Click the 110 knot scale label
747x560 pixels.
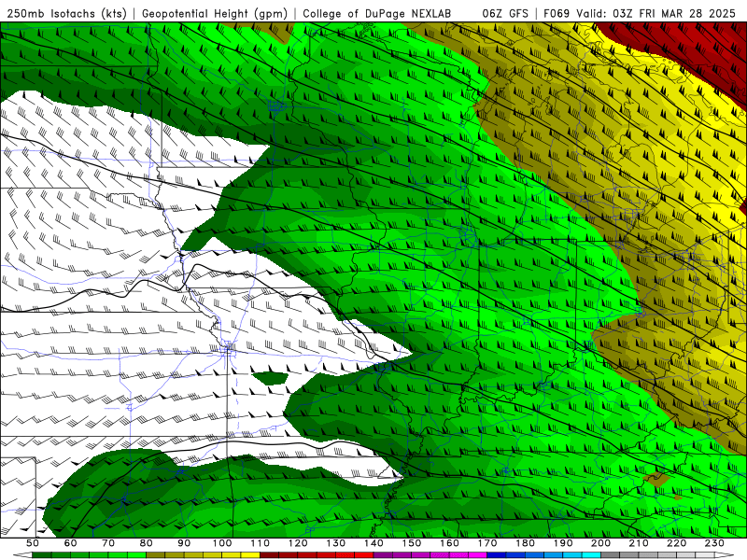pos(261,543)
